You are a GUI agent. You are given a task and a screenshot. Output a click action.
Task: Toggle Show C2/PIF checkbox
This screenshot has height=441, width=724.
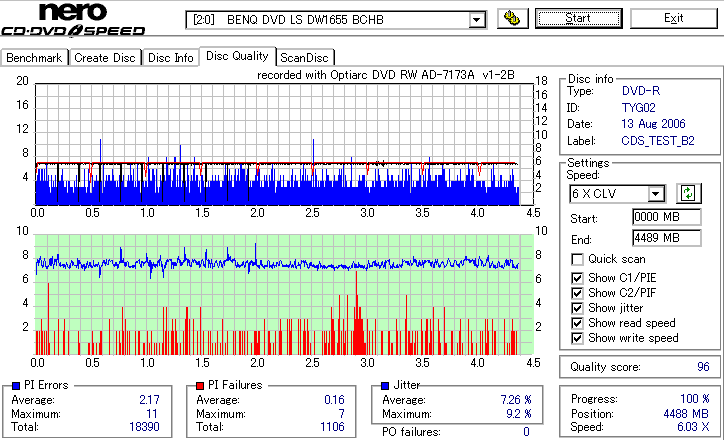tap(577, 293)
